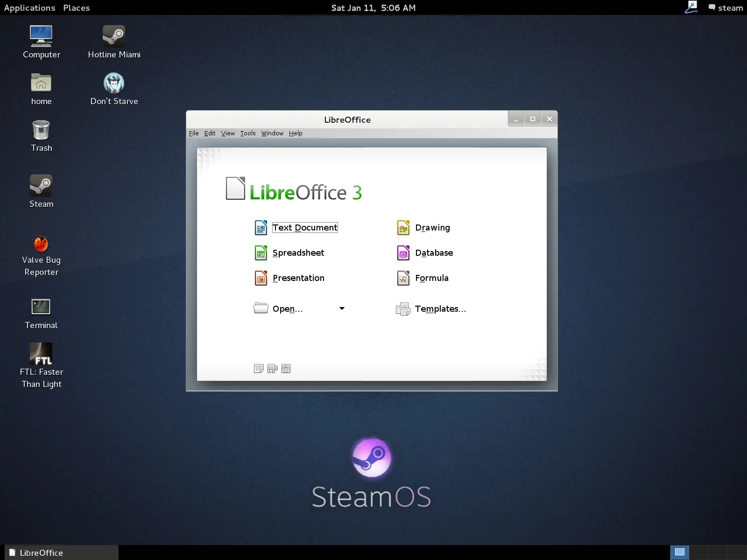Open the File menu
This screenshot has height=560, width=747.
click(194, 133)
